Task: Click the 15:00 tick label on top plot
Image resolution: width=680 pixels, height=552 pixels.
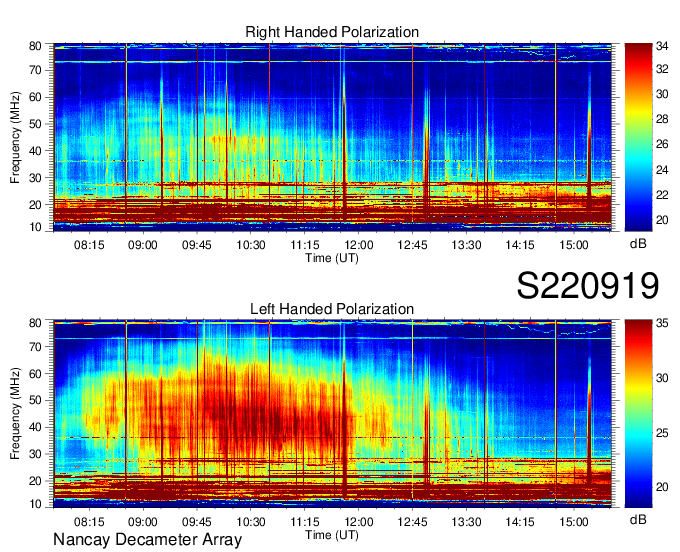Action: (574, 245)
